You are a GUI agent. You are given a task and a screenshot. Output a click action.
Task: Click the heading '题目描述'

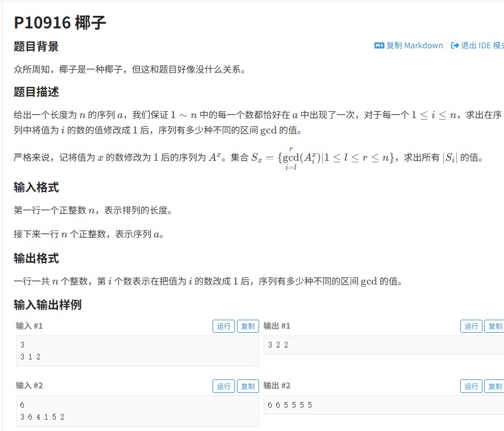tap(36, 92)
